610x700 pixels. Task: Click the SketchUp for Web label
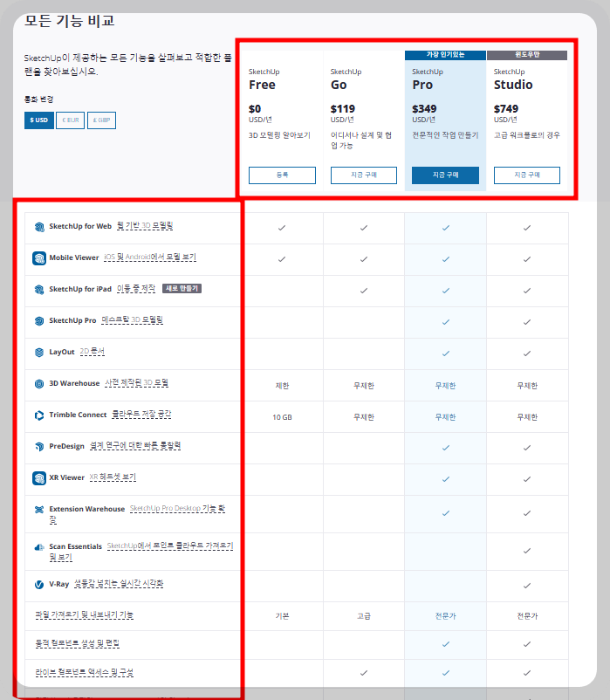click(x=80, y=226)
